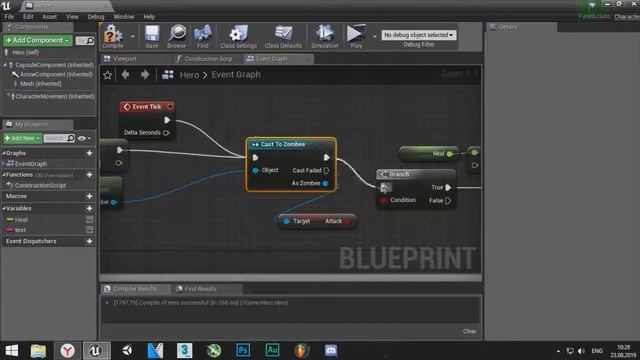Clear the compiler results log
Viewport: 640px width, 360px height.
[x=469, y=331]
